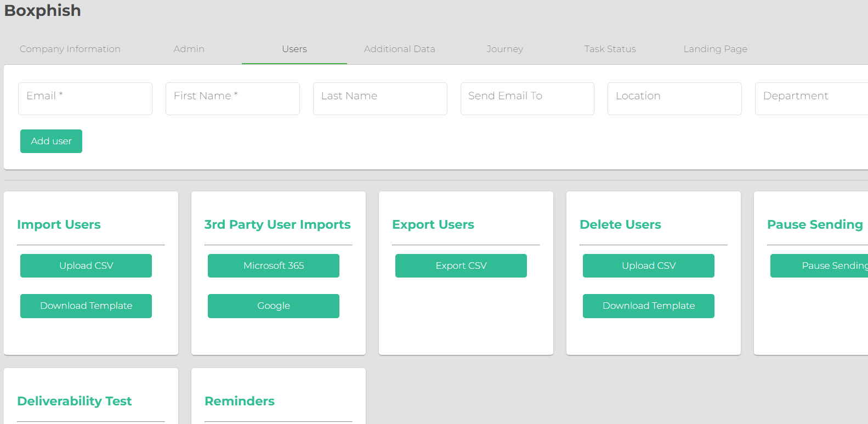Click the Reminders heading
Screen dimensions: 868x424
point(240,401)
